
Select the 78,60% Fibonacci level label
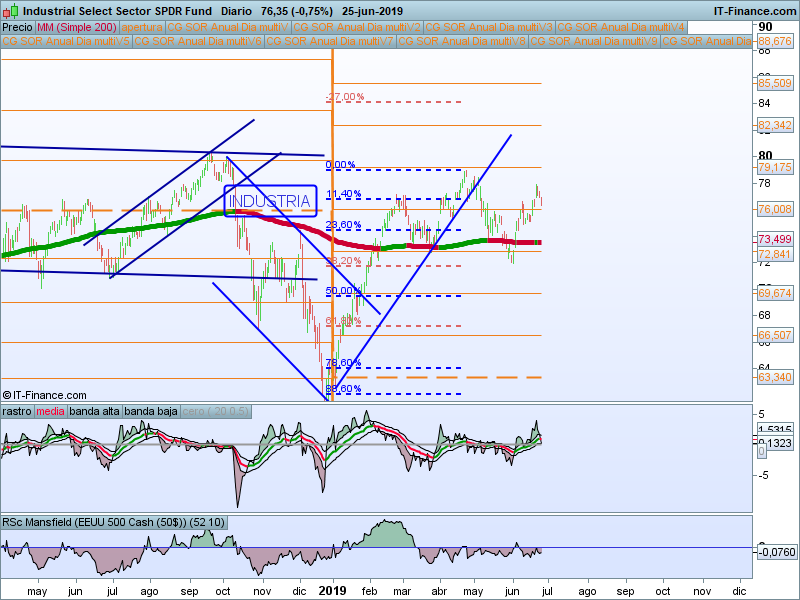tap(343, 362)
